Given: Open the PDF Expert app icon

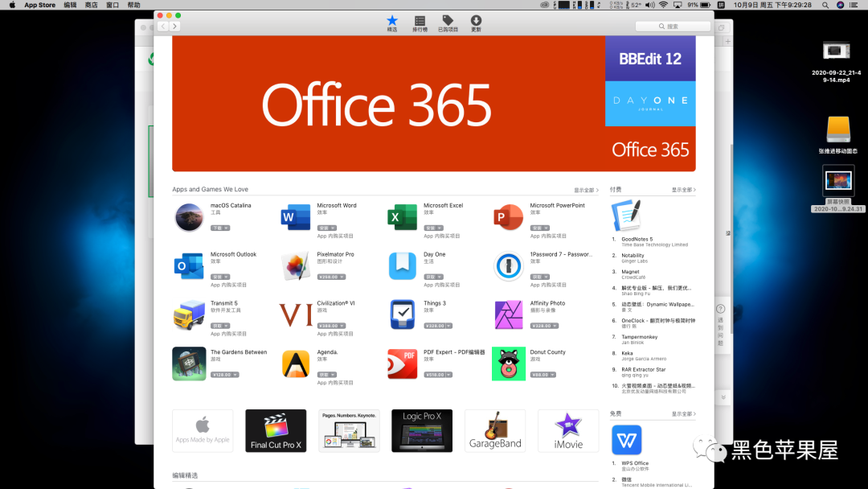Looking at the screenshot, I should (x=402, y=364).
